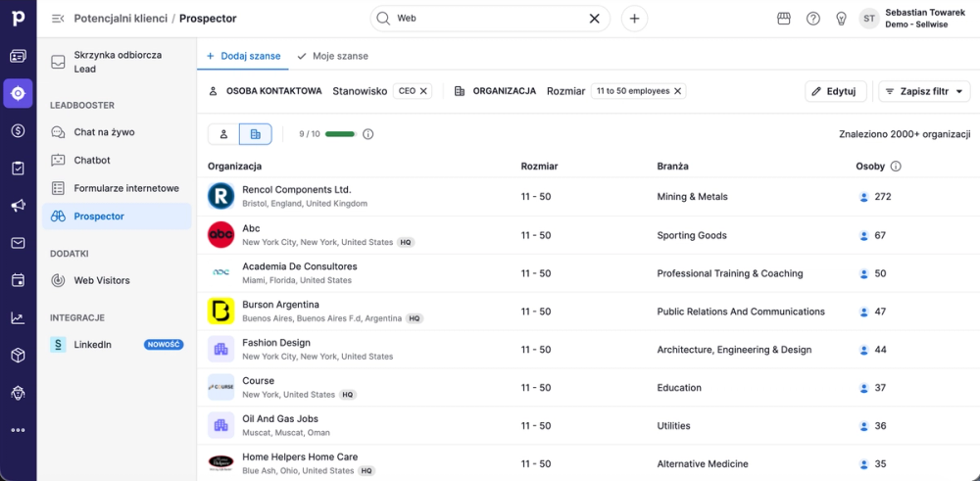Open the Course organization row
Image resolution: width=980 pixels, height=481 pixels.
[x=588, y=387]
